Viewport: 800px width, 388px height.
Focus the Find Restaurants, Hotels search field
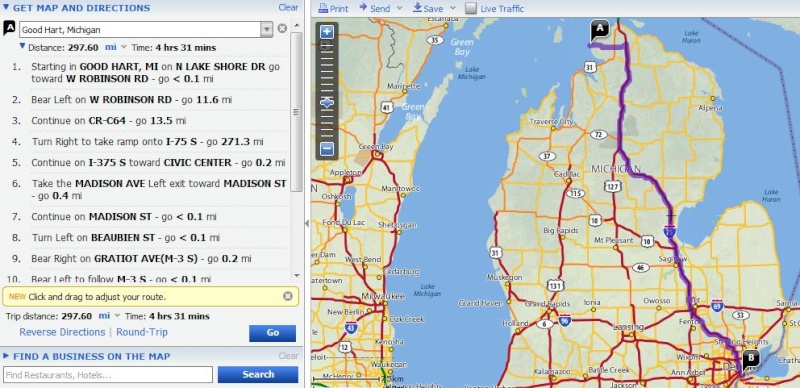[108, 375]
